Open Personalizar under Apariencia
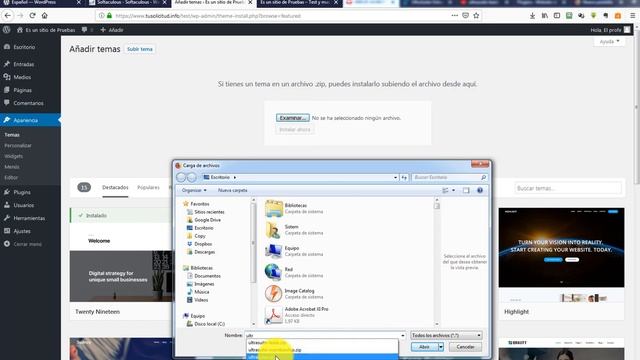Image resolution: width=640 pixels, height=360 pixels. (18, 146)
